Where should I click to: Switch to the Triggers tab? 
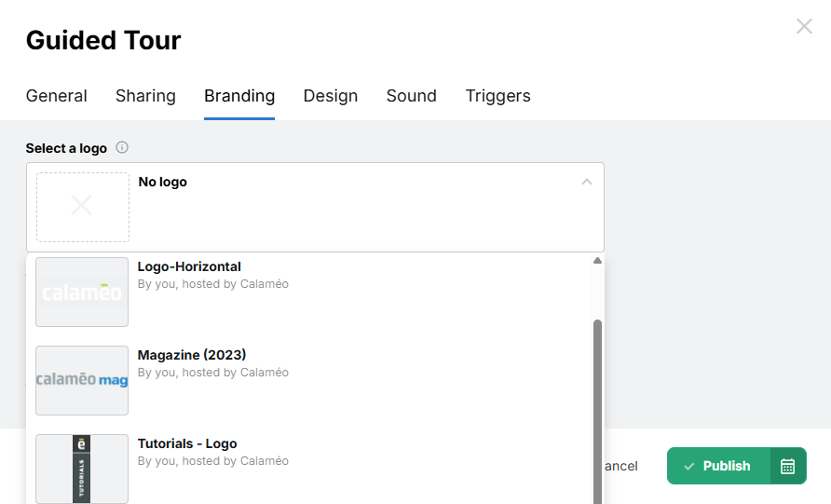(497, 96)
